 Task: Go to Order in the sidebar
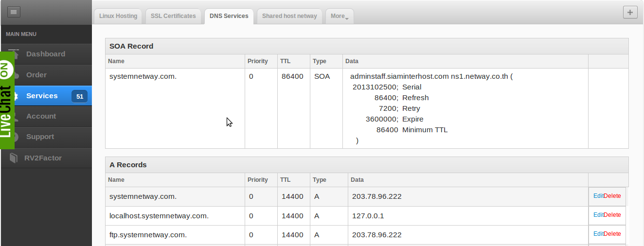pyautogui.click(x=36, y=75)
